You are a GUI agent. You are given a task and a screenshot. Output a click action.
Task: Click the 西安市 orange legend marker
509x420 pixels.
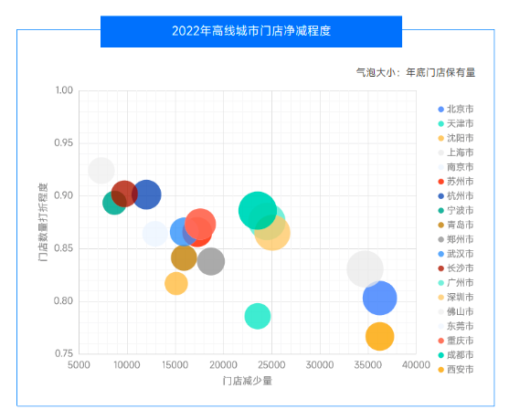coord(440,370)
